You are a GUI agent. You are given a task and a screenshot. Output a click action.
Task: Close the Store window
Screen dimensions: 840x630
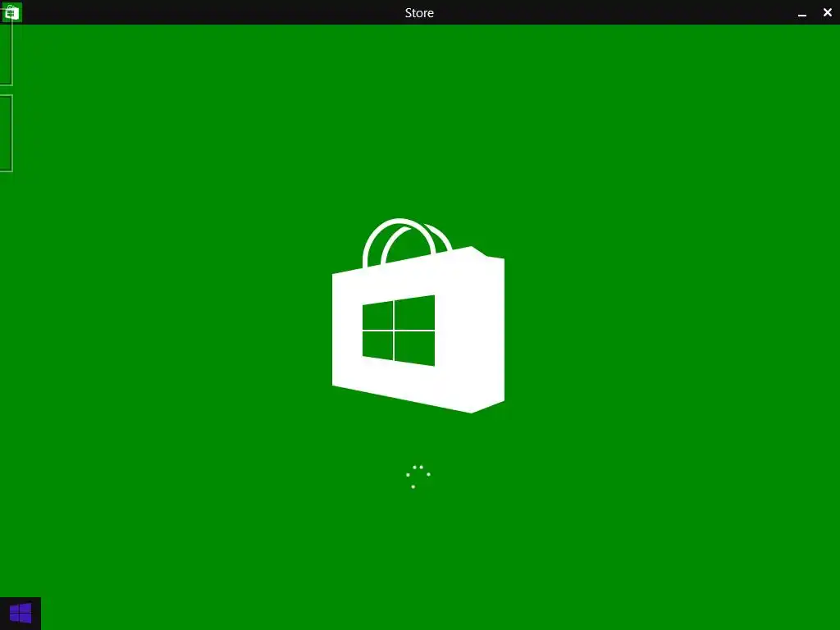coord(827,12)
